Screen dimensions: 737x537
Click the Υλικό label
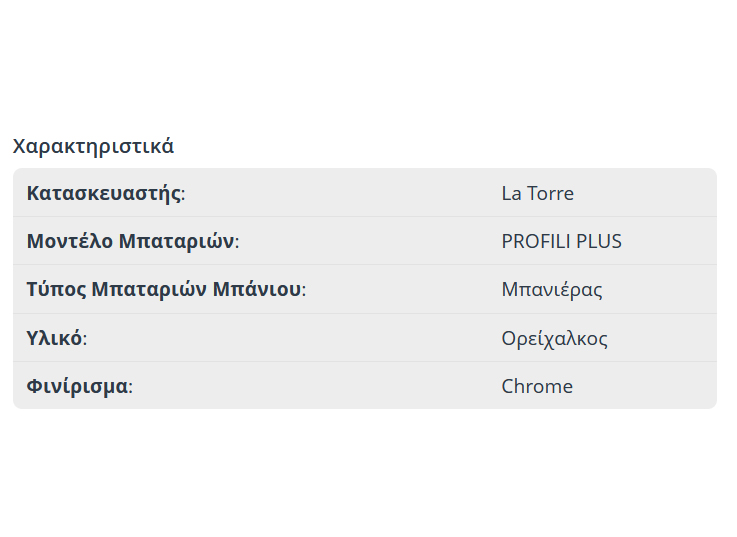[54, 338]
